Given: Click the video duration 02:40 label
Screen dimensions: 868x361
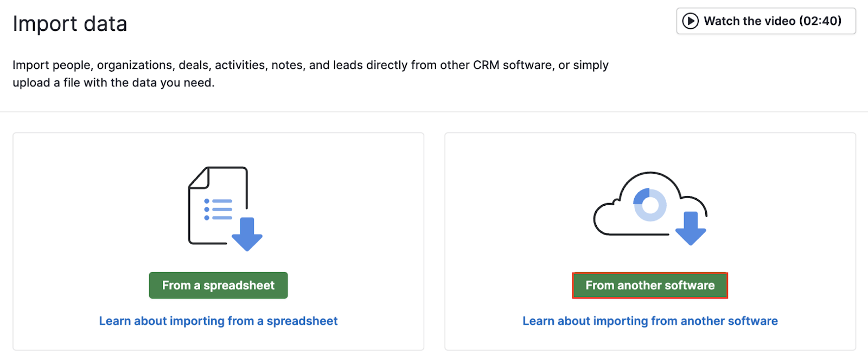Looking at the screenshot, I should click(x=820, y=21).
